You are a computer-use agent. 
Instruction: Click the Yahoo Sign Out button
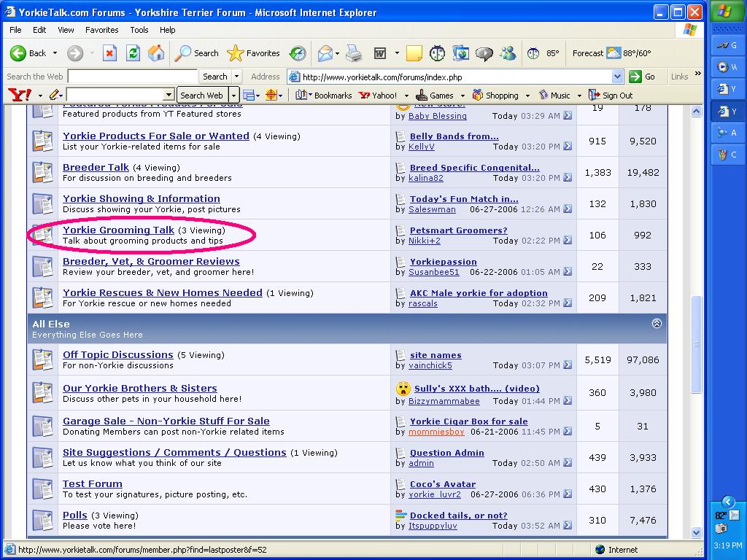611,95
